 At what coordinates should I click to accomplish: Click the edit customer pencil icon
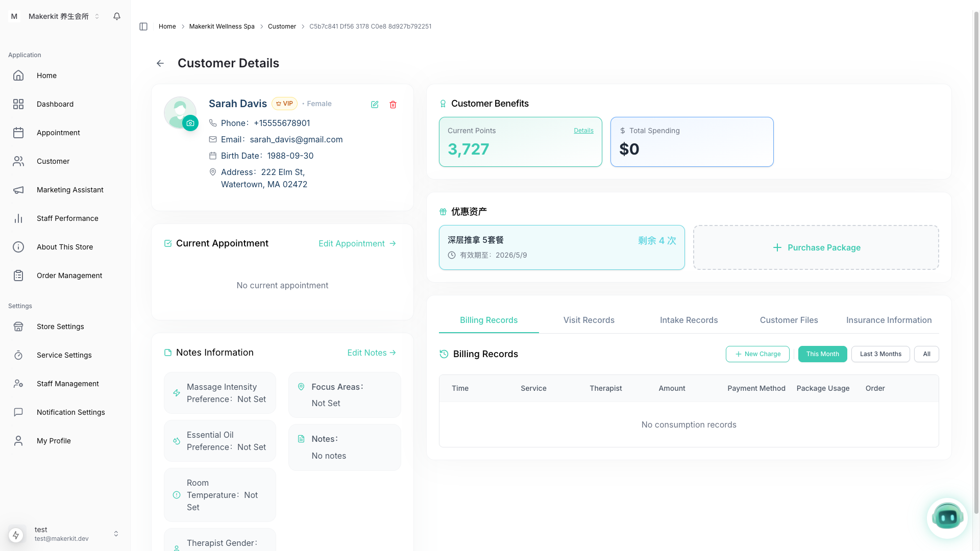click(x=375, y=105)
